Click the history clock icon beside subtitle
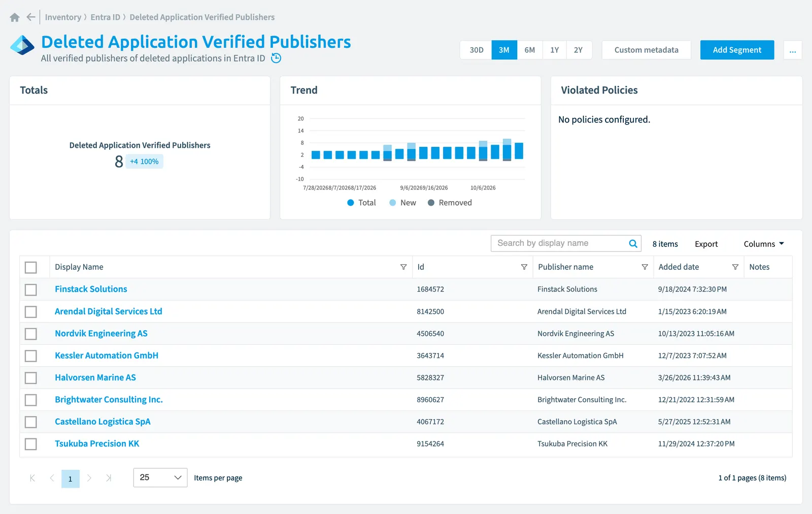Screen dimensions: 812x514 [x=276, y=58]
